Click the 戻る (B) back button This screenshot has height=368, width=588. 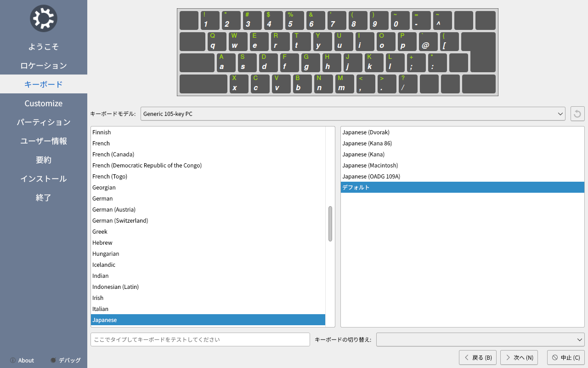tap(478, 357)
